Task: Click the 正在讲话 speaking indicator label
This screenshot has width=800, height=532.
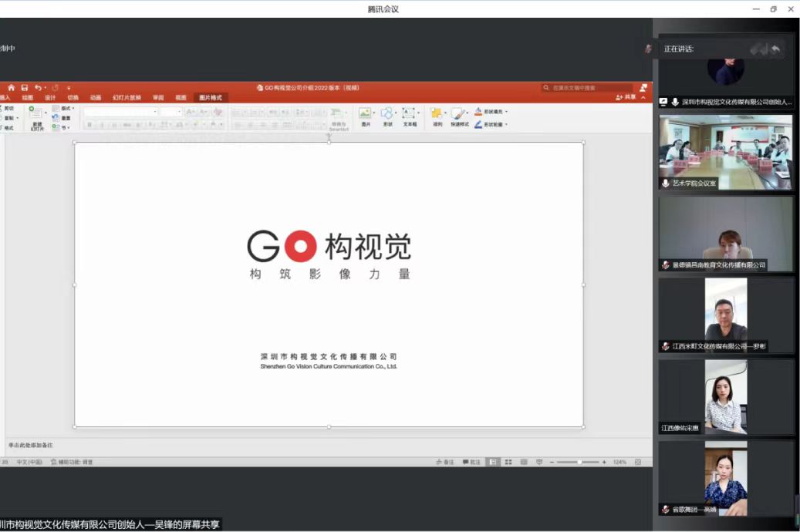Action: (679, 49)
